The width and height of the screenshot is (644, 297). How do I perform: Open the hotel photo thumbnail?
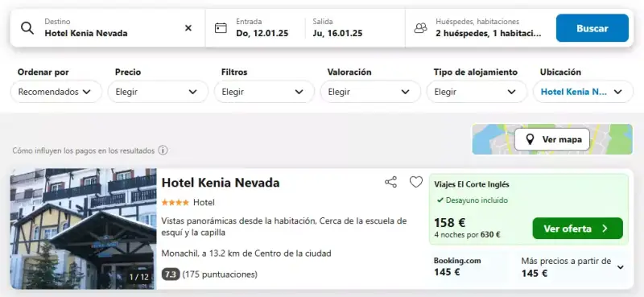coord(84,229)
